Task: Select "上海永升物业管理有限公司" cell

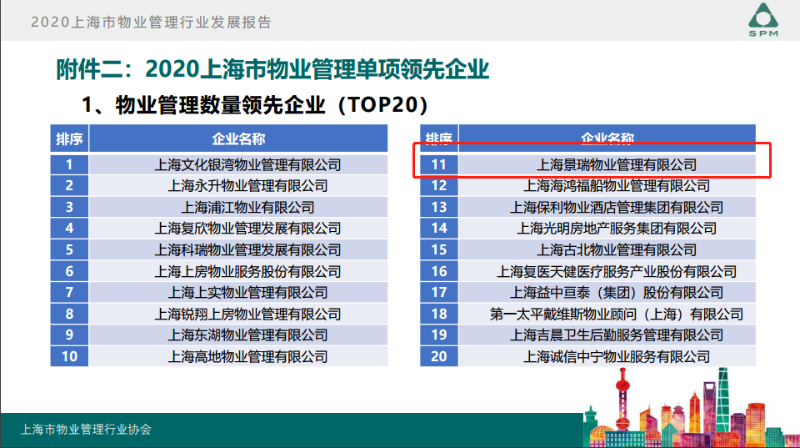Action: point(238,186)
